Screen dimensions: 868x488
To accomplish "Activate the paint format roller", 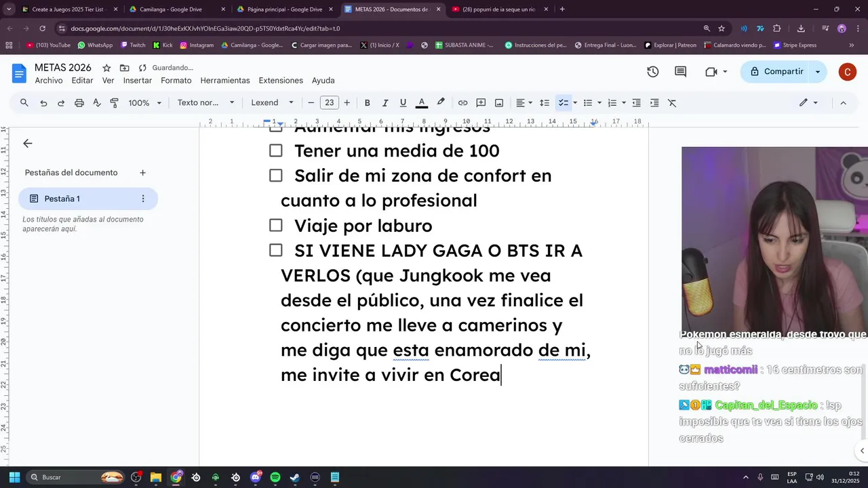I will (115, 103).
